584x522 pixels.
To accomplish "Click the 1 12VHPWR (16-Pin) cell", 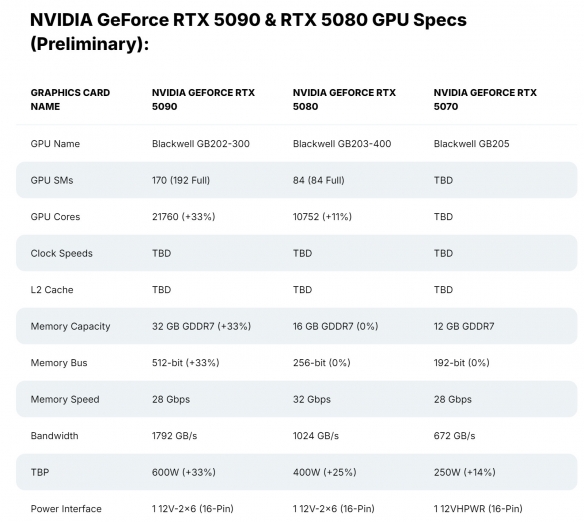I will 478,509.
